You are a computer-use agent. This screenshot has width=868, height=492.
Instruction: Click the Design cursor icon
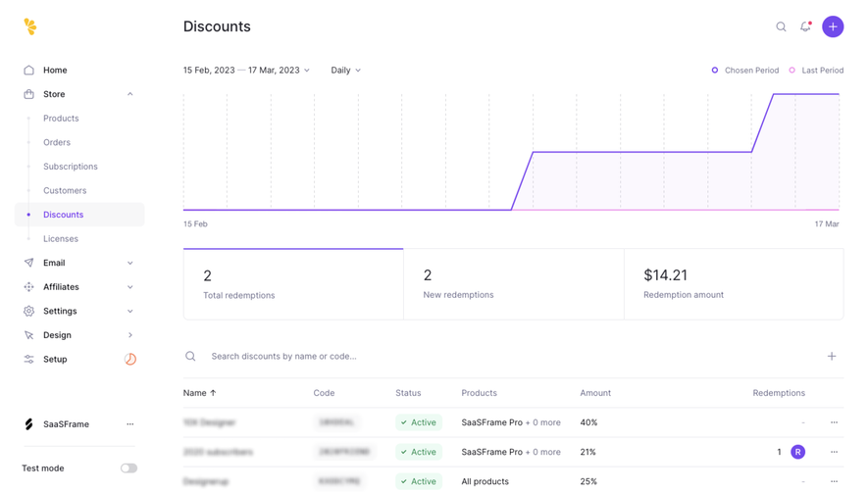pos(28,335)
